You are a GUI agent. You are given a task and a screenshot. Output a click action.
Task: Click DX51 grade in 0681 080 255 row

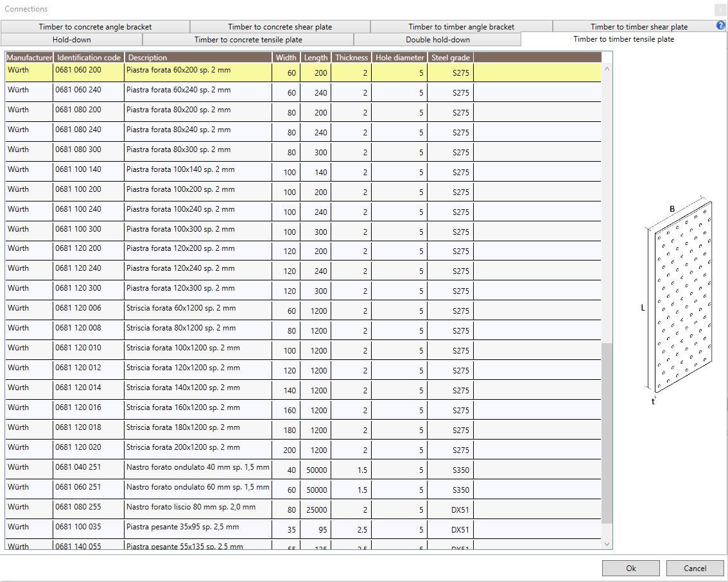451,510
